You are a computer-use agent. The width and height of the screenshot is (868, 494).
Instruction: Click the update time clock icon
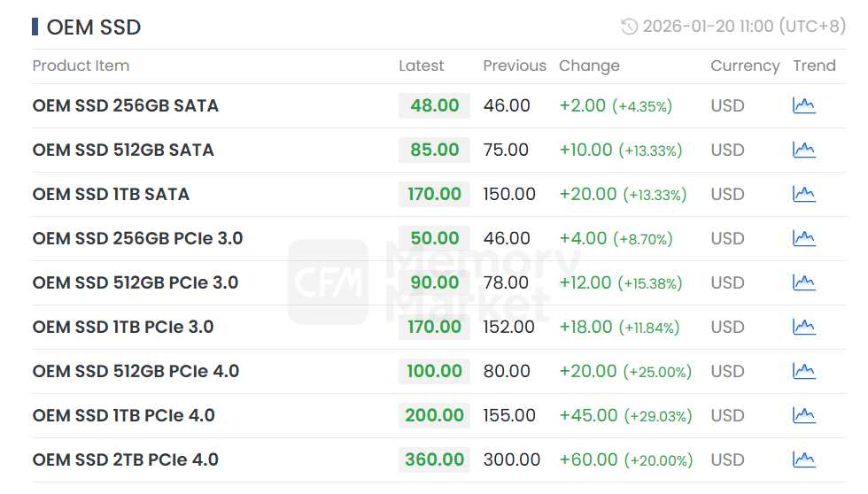[629, 27]
